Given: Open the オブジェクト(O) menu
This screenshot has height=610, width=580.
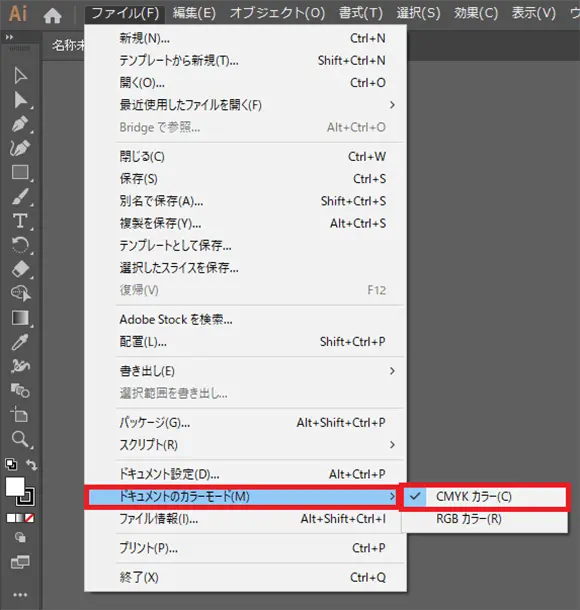Looking at the screenshot, I should click(x=277, y=14).
